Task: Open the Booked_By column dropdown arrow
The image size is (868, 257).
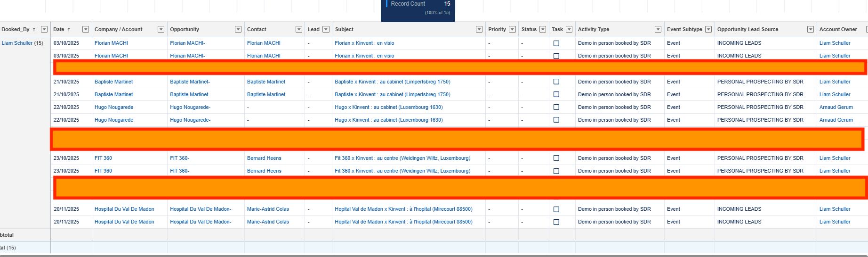Action: (44, 29)
